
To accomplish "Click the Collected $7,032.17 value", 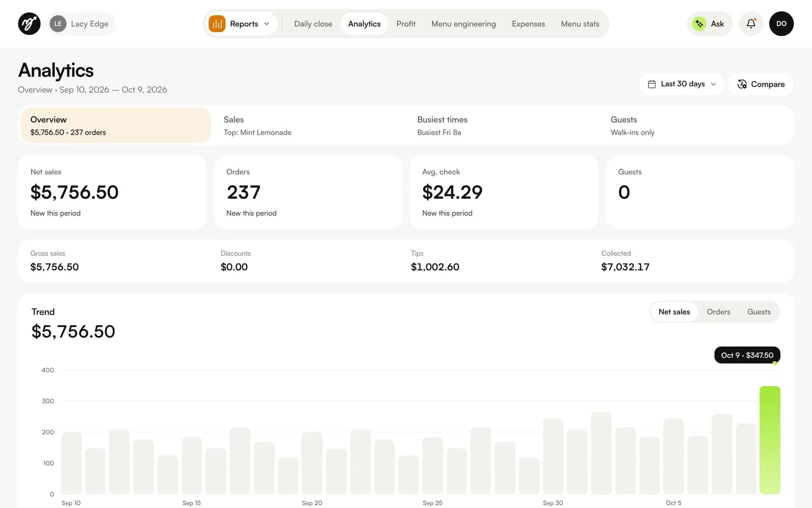I will [625, 267].
